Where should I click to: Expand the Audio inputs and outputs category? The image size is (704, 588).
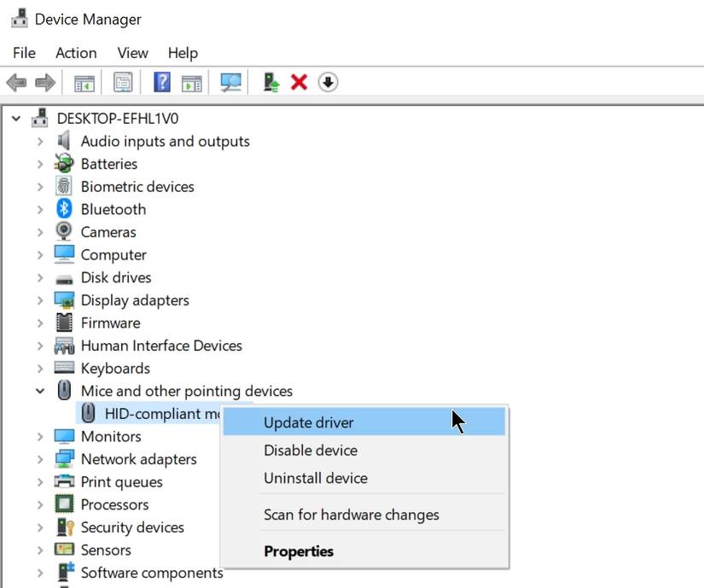(40, 142)
